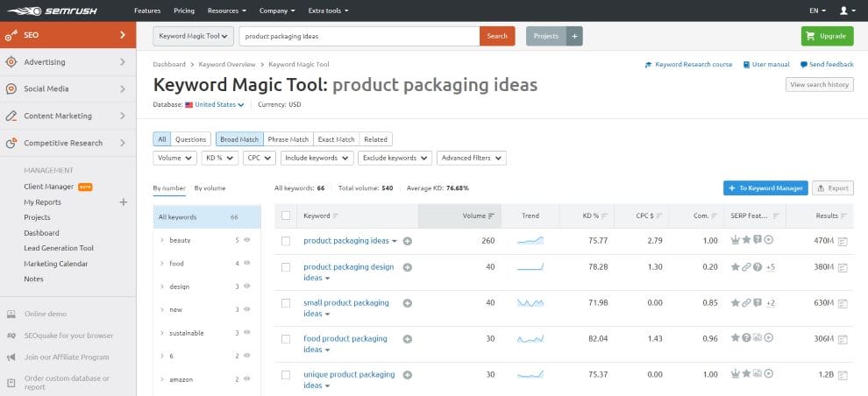Open the Resources menu
The height and width of the screenshot is (396, 868).
(227, 11)
